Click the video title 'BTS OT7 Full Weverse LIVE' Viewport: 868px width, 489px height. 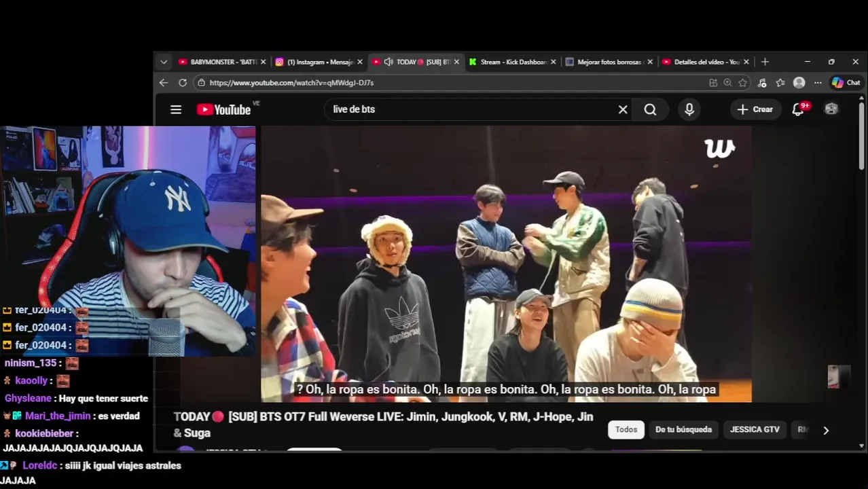pyautogui.click(x=384, y=424)
